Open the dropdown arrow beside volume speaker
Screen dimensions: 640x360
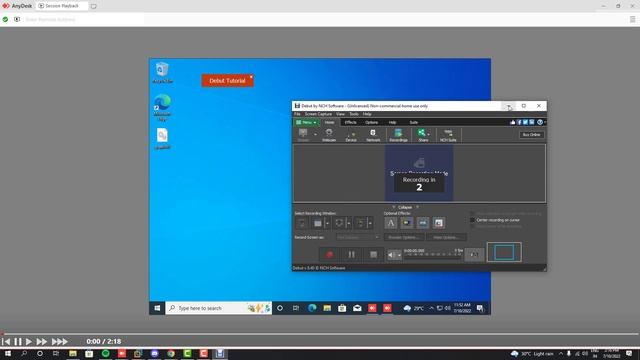click(399, 256)
